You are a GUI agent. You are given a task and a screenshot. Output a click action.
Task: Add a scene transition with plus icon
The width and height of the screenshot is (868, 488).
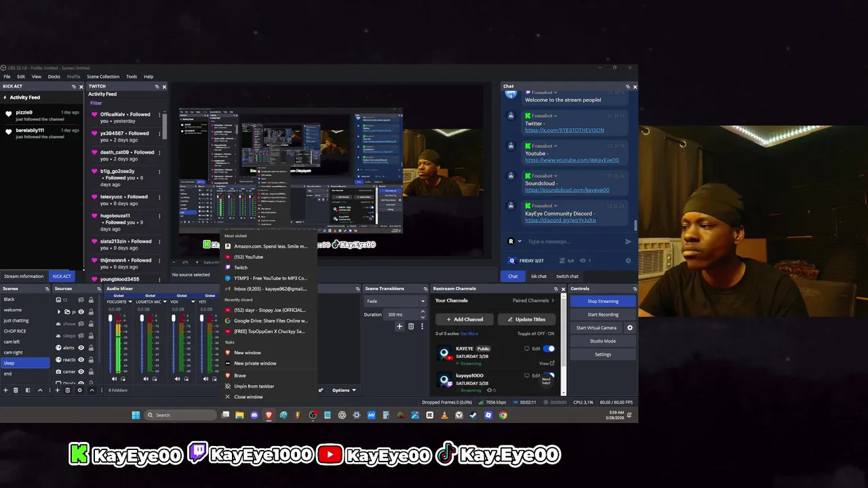coord(399,327)
